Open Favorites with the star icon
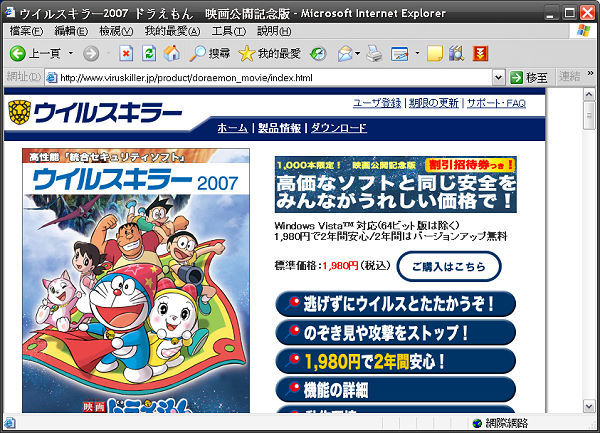The width and height of the screenshot is (600, 433). pyautogui.click(x=246, y=54)
